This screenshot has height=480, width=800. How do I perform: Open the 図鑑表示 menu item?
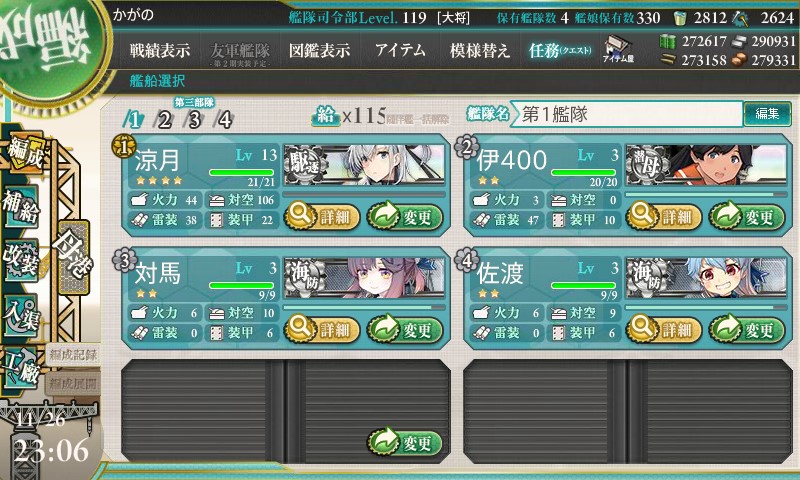point(319,50)
